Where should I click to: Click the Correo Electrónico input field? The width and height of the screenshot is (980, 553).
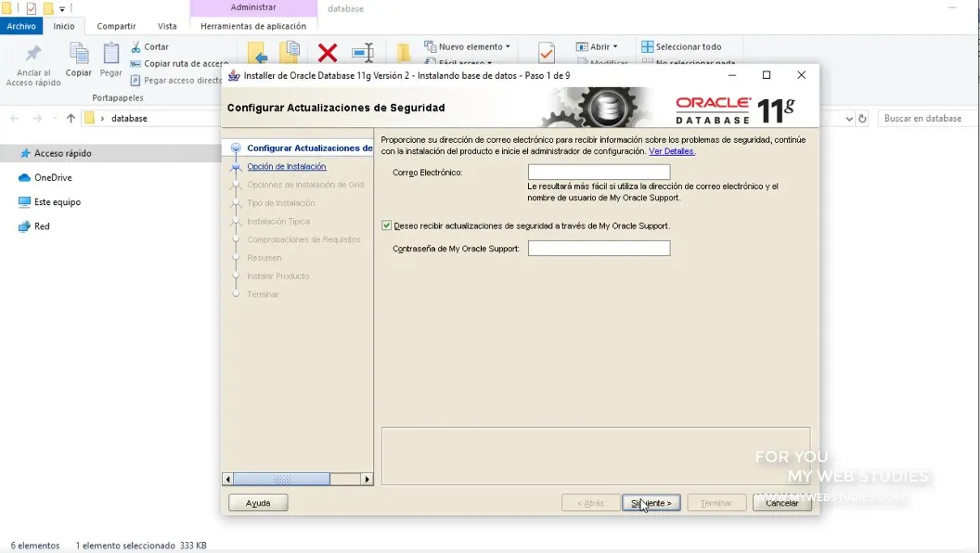click(x=599, y=172)
